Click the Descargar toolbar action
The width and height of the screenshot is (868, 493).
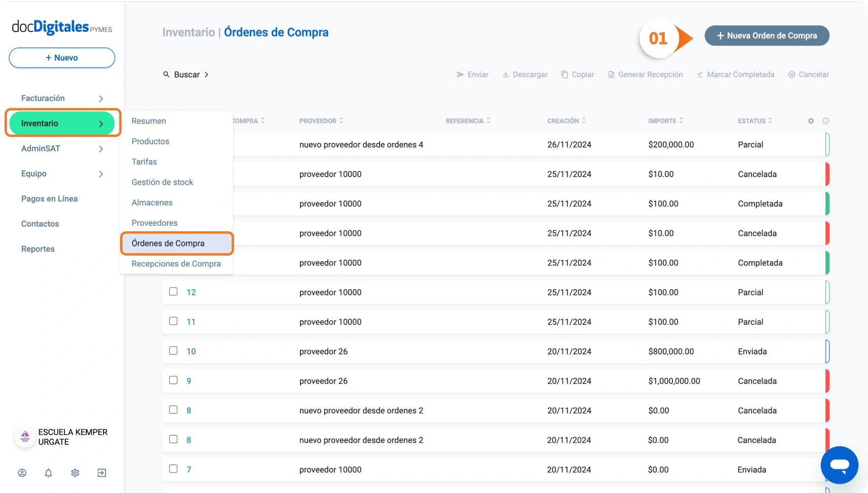coord(525,75)
